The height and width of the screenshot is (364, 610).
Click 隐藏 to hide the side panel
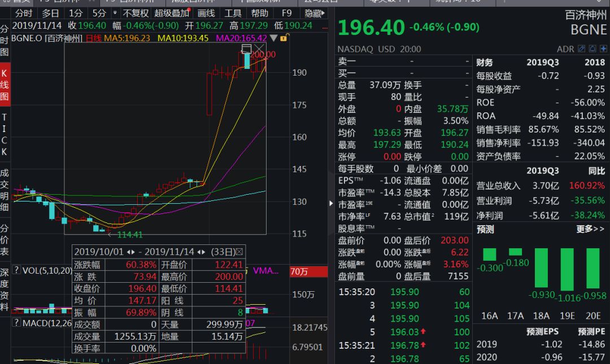(314, 13)
